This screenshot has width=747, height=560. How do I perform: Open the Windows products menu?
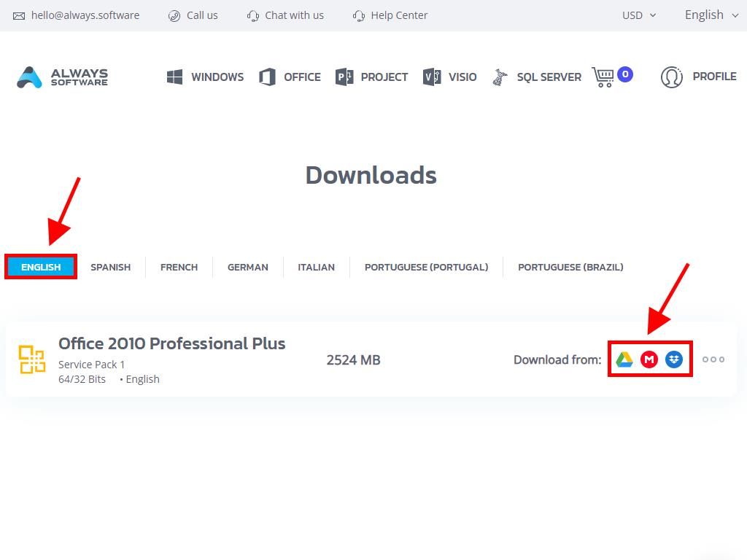206,77
